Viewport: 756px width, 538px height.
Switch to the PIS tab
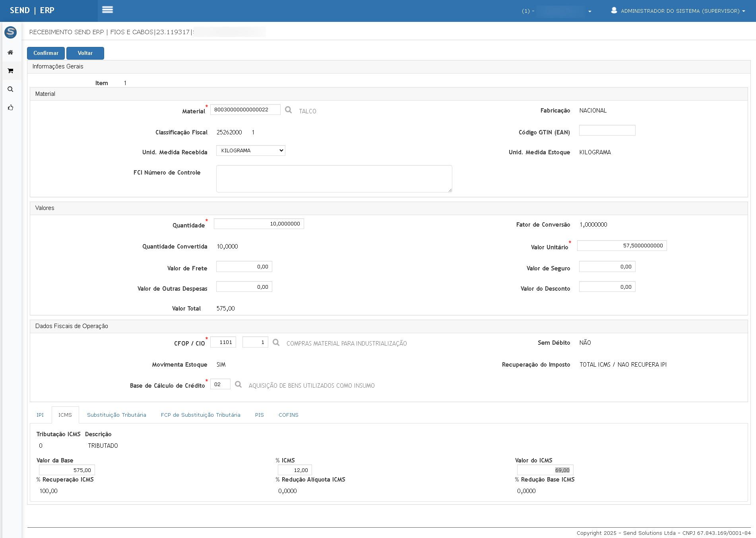click(x=259, y=415)
